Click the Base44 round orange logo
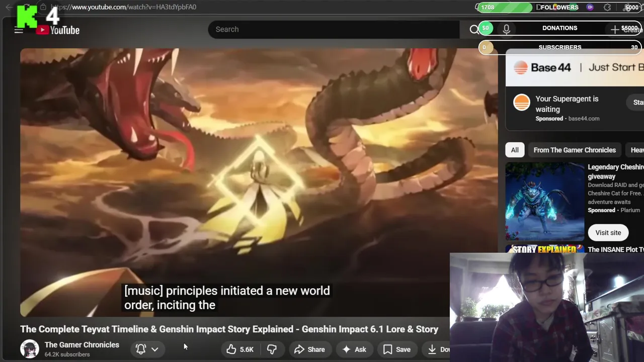 click(x=522, y=103)
